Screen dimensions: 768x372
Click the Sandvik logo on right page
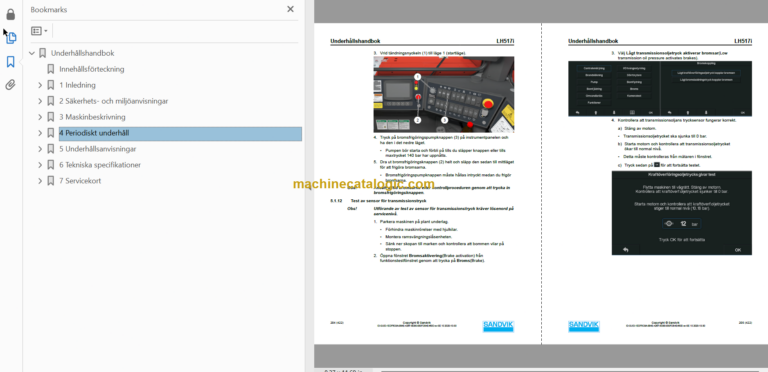(x=584, y=326)
